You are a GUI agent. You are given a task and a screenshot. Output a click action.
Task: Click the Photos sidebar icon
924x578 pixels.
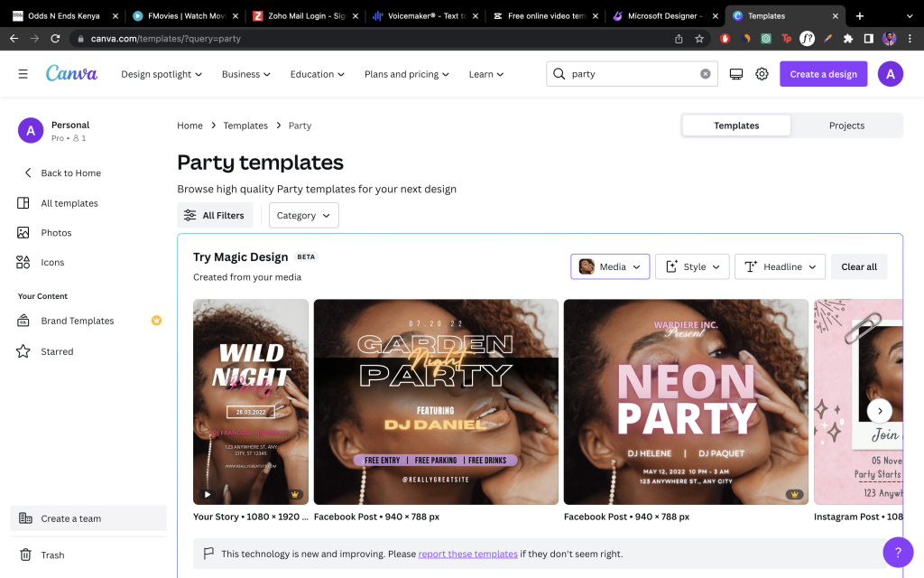23,232
